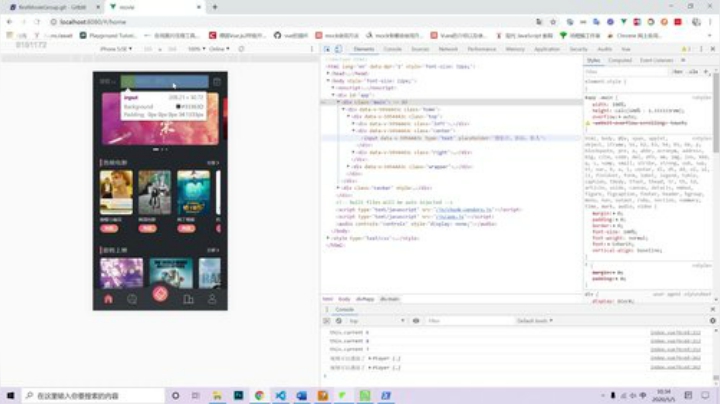
Task: Toggle the device toolbar icon
Action: point(338,49)
